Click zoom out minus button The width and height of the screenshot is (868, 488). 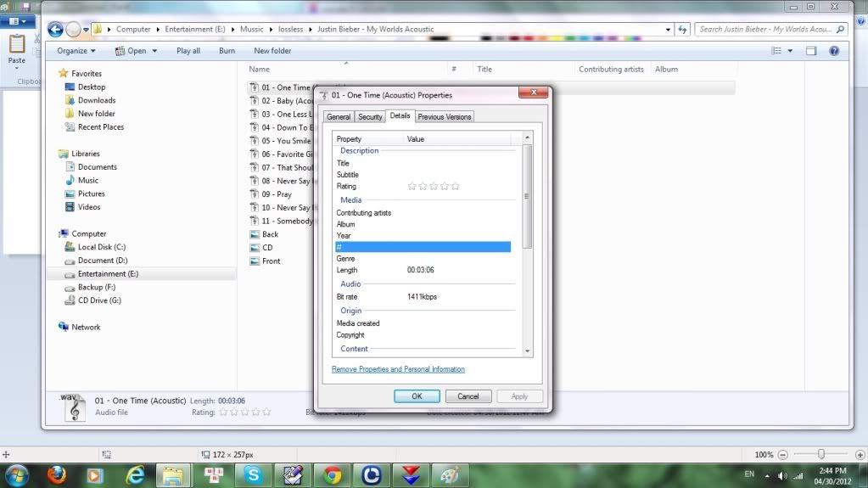(783, 455)
